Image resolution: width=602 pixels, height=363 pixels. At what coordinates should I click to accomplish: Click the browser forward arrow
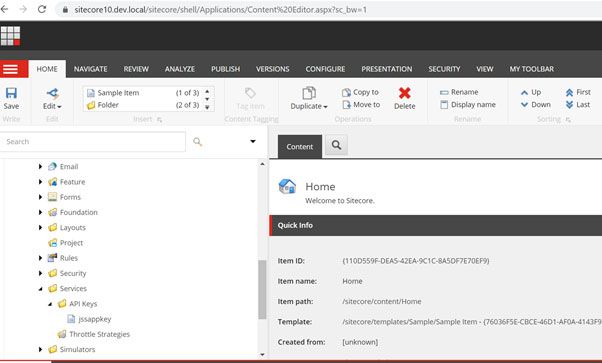23,9
